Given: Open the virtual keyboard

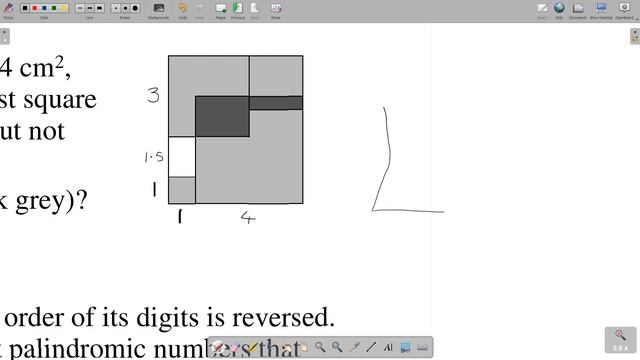Looking at the screenshot, I should [x=422, y=348].
